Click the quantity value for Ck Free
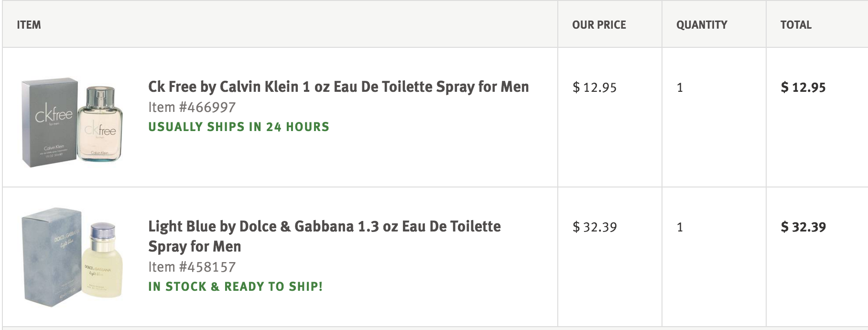 [x=680, y=88]
